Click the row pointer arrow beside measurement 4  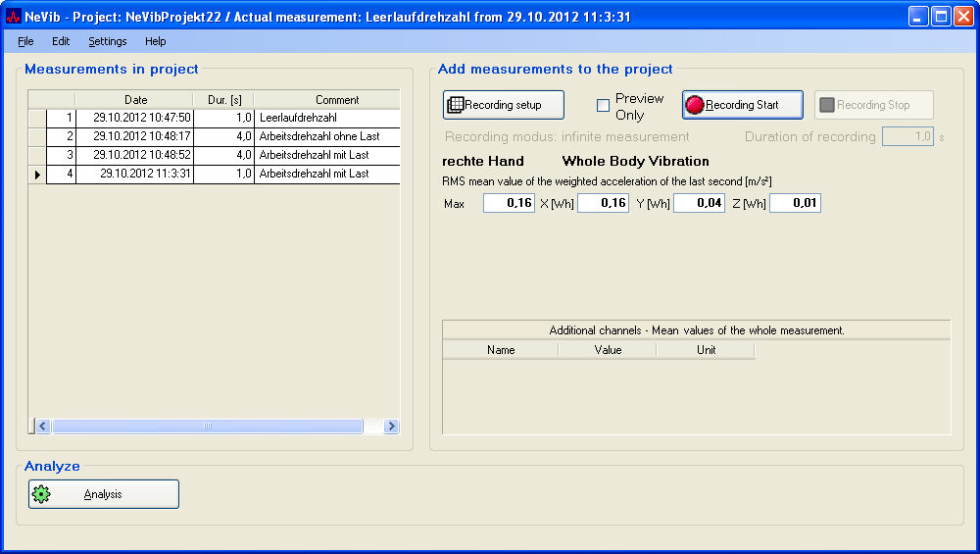(x=37, y=175)
